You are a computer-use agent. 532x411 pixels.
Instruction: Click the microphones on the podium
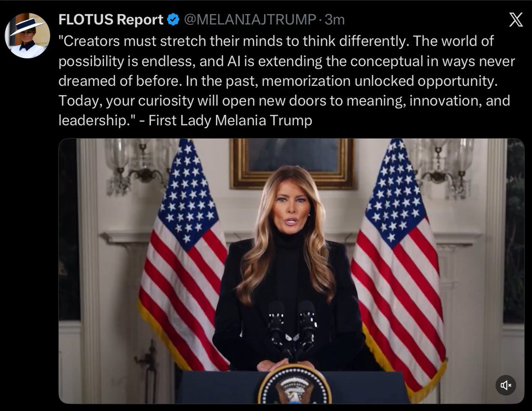coord(292,328)
